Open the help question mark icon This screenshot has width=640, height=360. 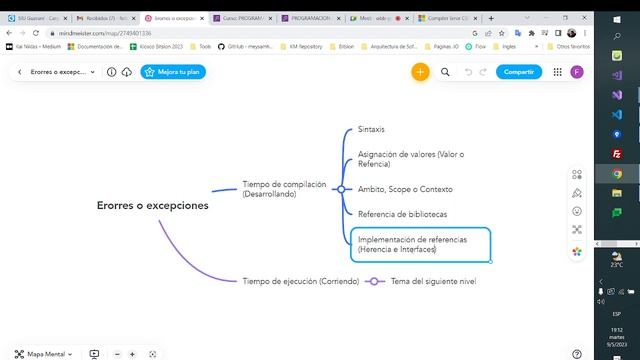pyautogui.click(x=577, y=354)
